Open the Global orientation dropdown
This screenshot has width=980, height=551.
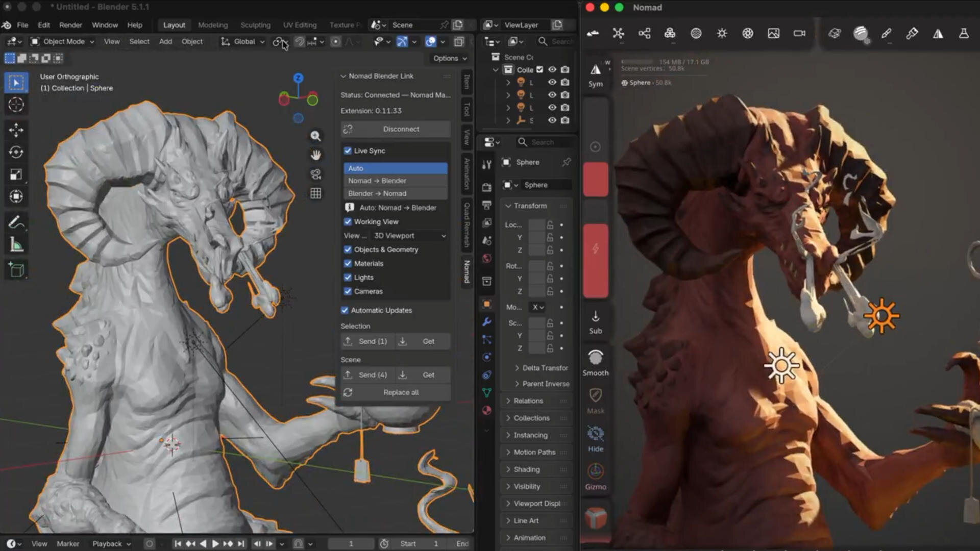(x=243, y=41)
